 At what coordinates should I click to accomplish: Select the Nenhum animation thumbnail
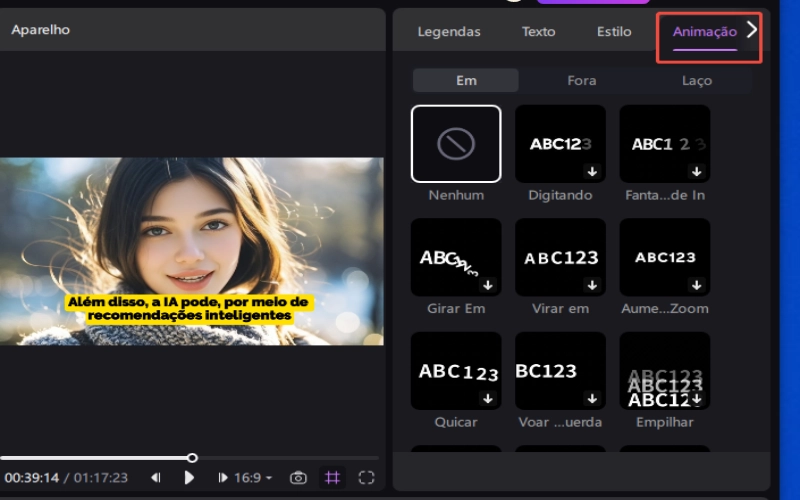click(456, 144)
